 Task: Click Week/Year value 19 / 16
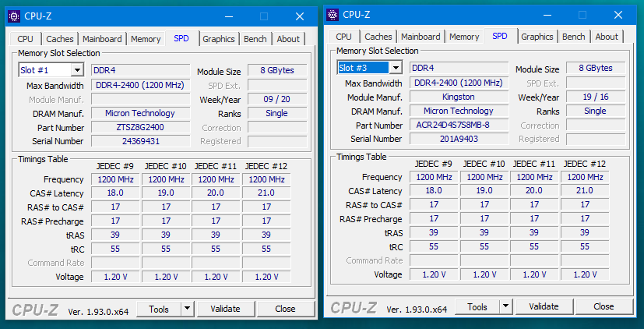point(596,97)
